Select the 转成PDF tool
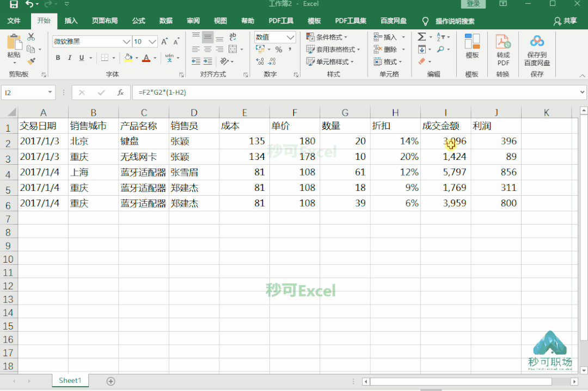 click(x=503, y=49)
